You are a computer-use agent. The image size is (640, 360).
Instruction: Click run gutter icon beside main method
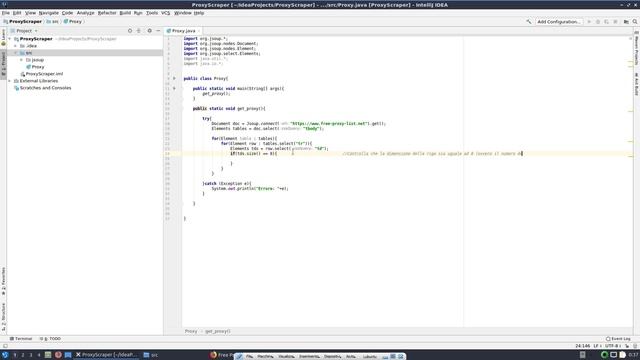[x=174, y=88]
